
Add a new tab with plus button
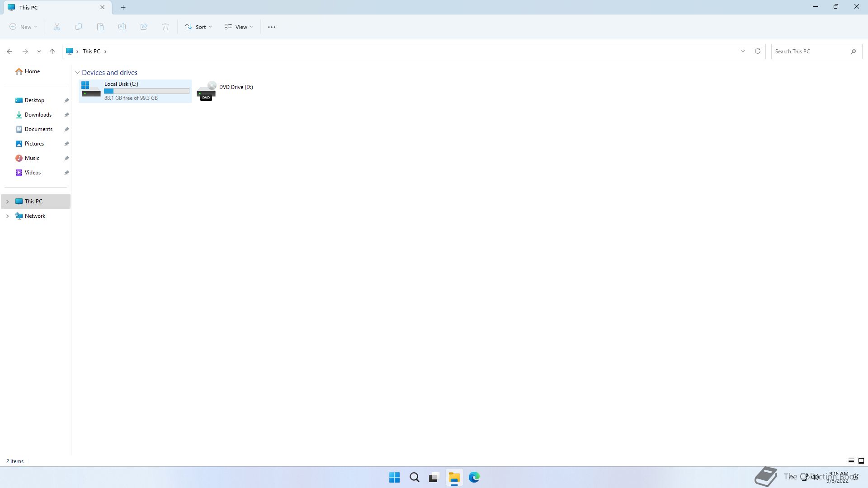123,7
